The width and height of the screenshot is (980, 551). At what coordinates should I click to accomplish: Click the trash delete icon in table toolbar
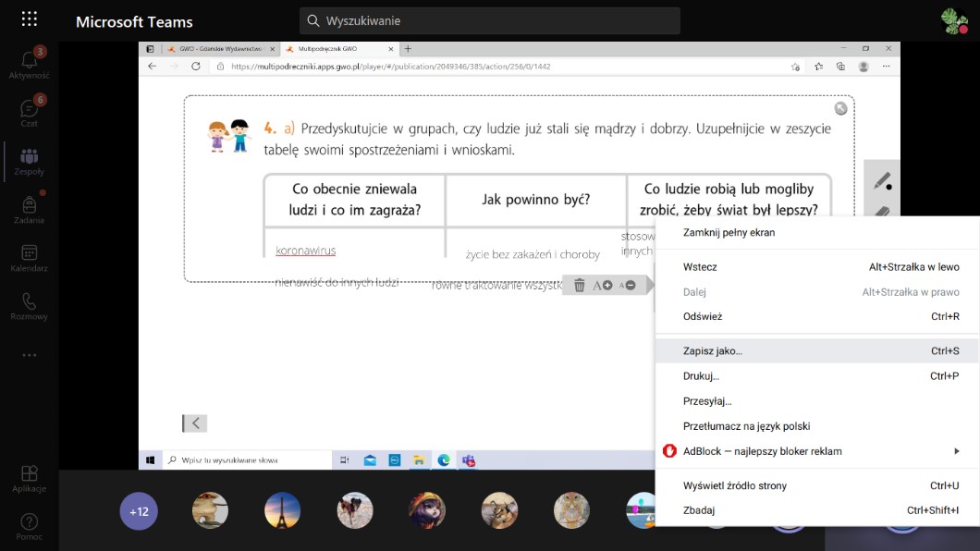(579, 286)
